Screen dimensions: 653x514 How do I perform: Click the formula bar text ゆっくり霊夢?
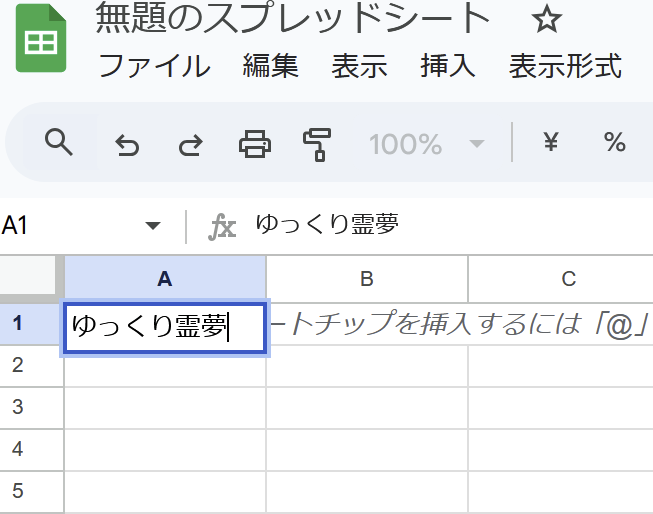(x=327, y=225)
